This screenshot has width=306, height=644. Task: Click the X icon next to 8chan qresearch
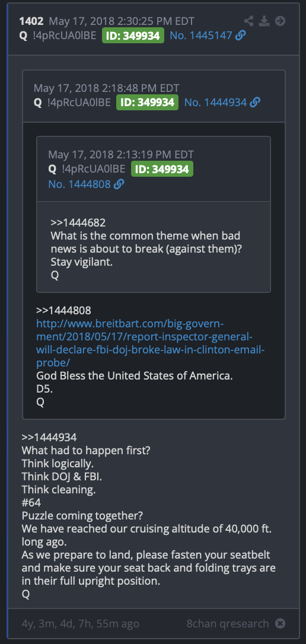(x=280, y=623)
